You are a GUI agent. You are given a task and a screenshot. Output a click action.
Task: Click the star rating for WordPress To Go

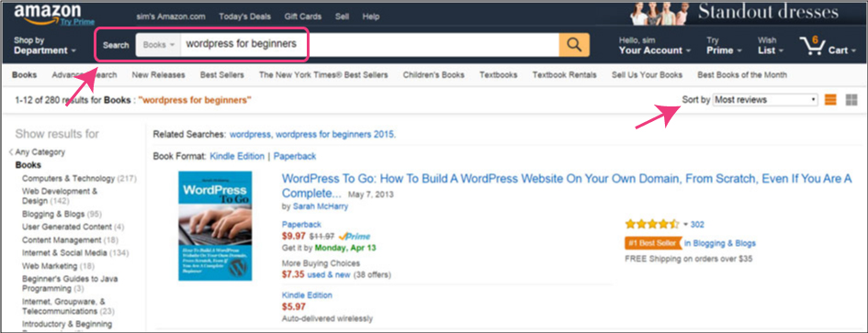click(652, 224)
